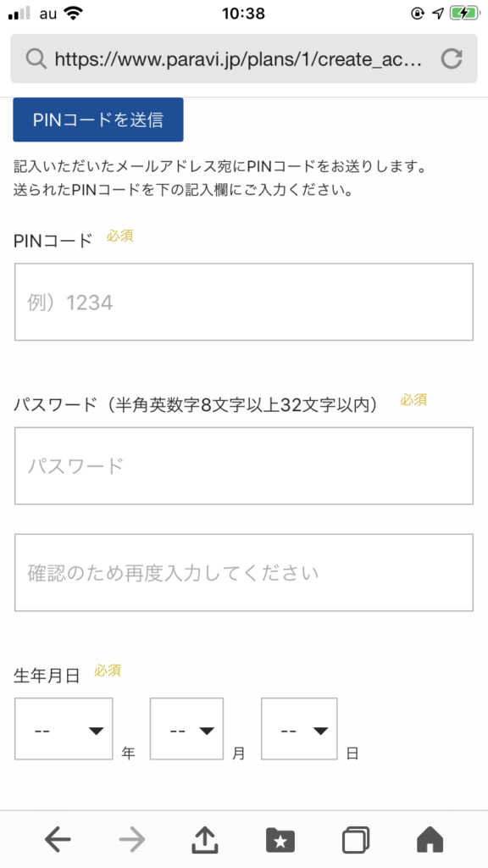Show open tabs icon

[x=355, y=840]
